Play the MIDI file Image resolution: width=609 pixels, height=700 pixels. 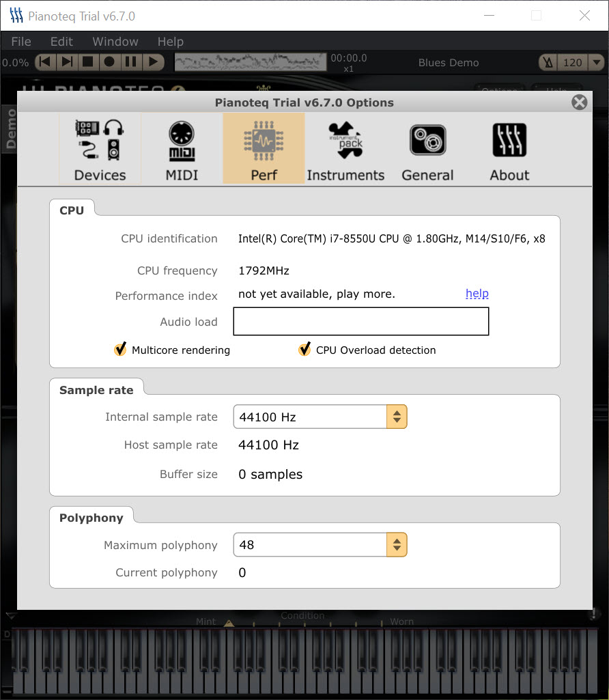153,61
